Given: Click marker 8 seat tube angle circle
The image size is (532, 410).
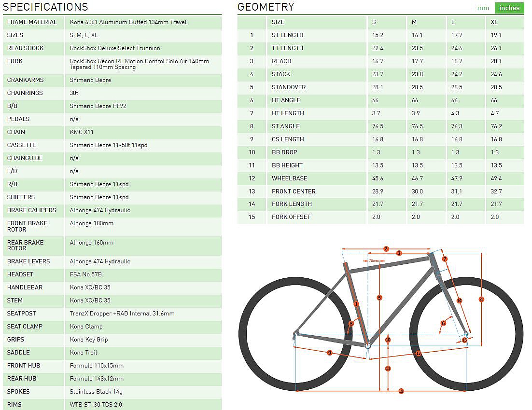Looking at the screenshot, I should coord(351,324).
